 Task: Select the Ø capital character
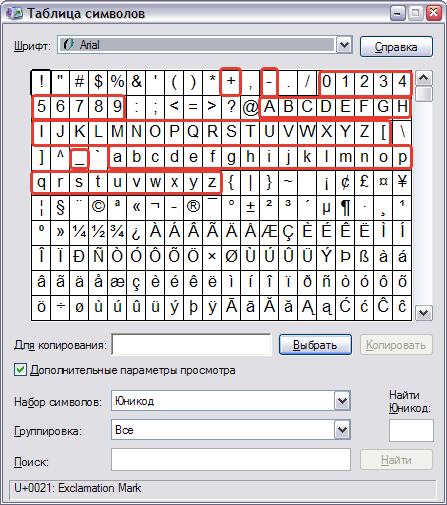click(231, 257)
